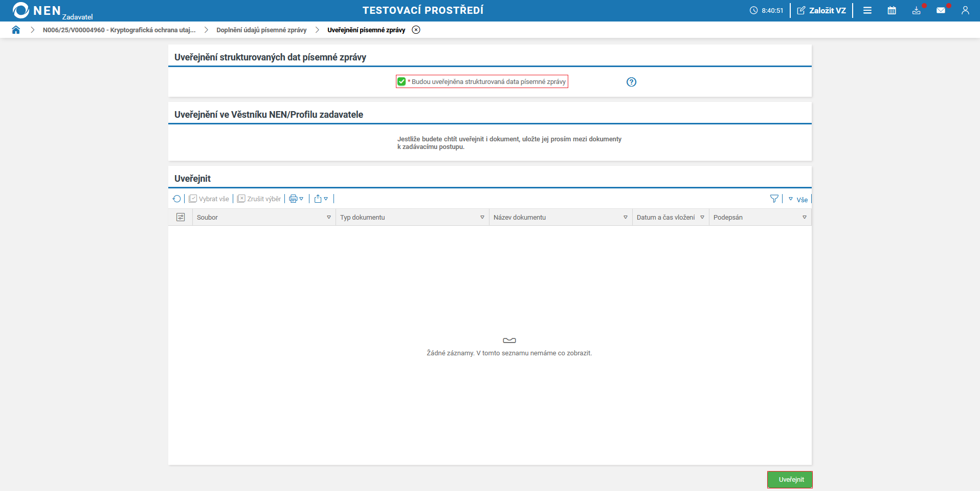Close the Uveřejnění písemné zprávy breadcrumb

pyautogui.click(x=416, y=30)
